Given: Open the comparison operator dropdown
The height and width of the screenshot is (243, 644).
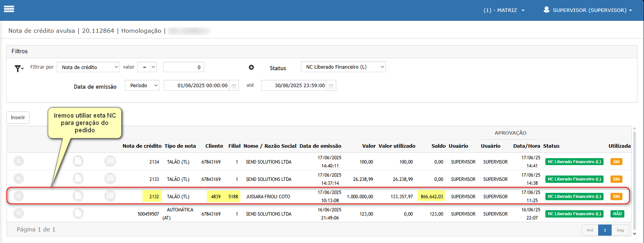Looking at the screenshot, I should point(147,67).
